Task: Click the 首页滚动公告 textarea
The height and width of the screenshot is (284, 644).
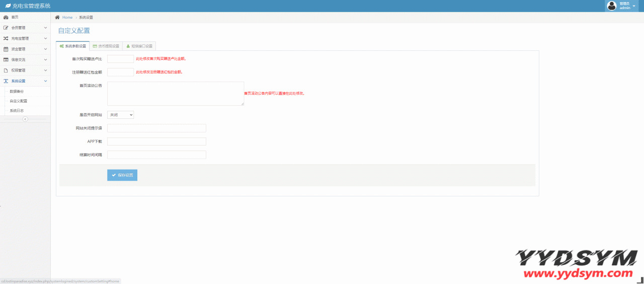Action: (x=176, y=94)
